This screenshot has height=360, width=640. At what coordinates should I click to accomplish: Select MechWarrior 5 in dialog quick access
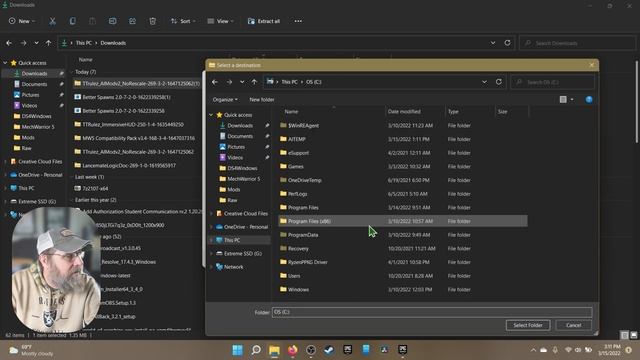click(x=243, y=179)
